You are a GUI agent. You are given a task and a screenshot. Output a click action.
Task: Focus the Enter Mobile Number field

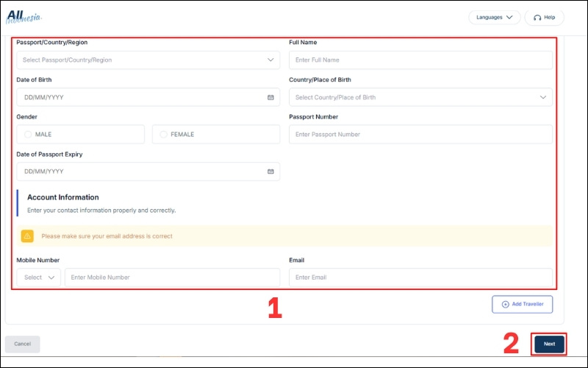tap(172, 277)
